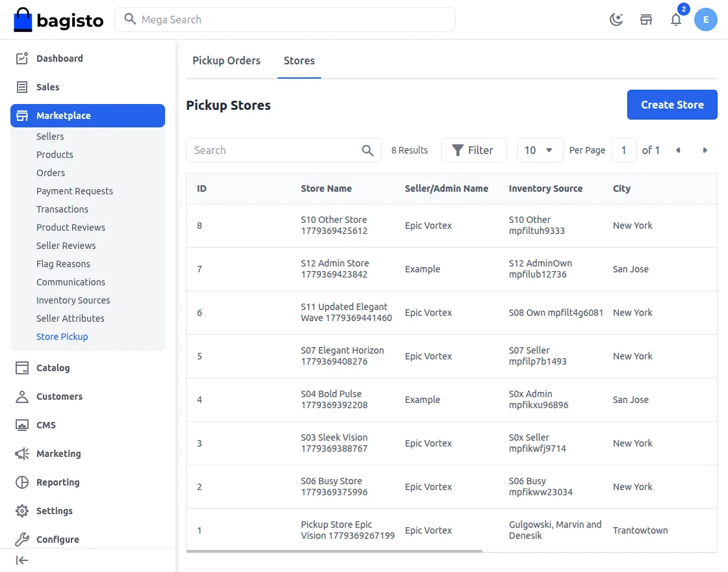Click the Customers person icon

click(22, 396)
